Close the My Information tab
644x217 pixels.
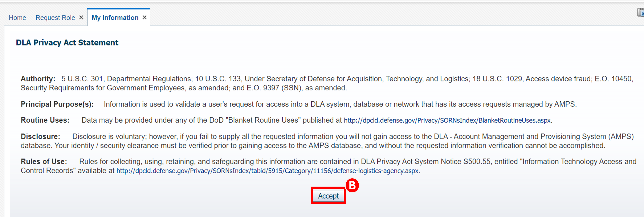(x=144, y=17)
